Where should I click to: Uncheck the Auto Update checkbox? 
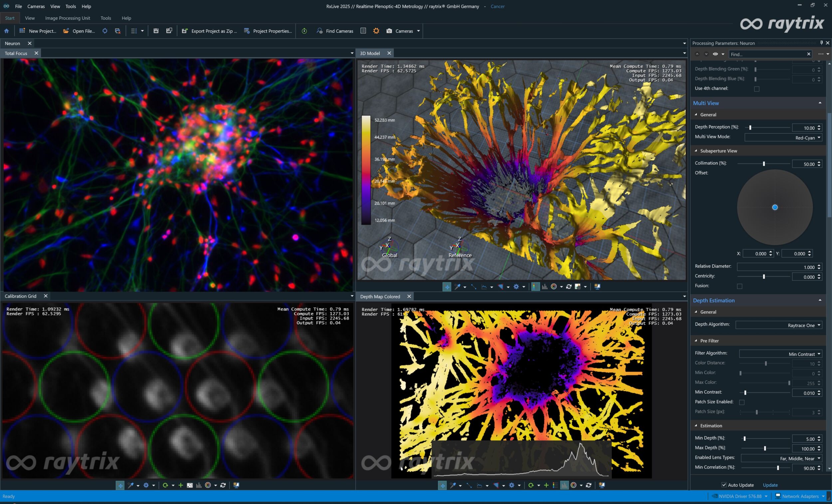click(x=724, y=485)
